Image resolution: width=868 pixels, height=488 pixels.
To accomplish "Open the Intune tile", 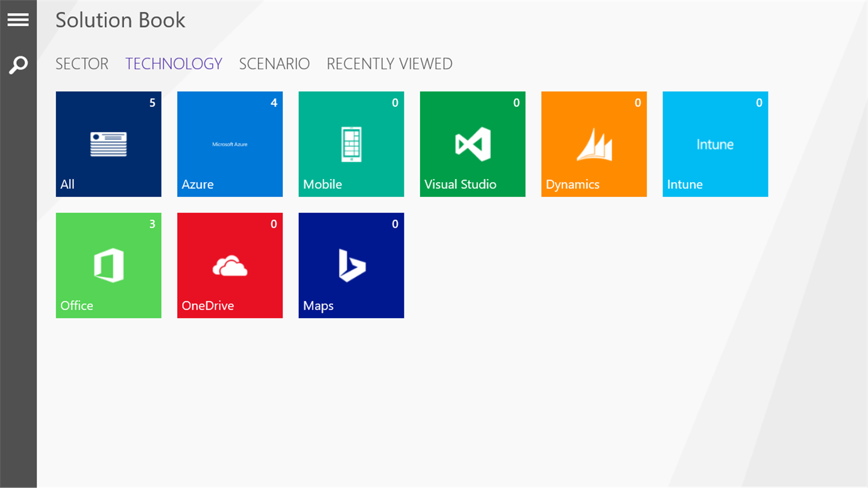I will [x=715, y=144].
